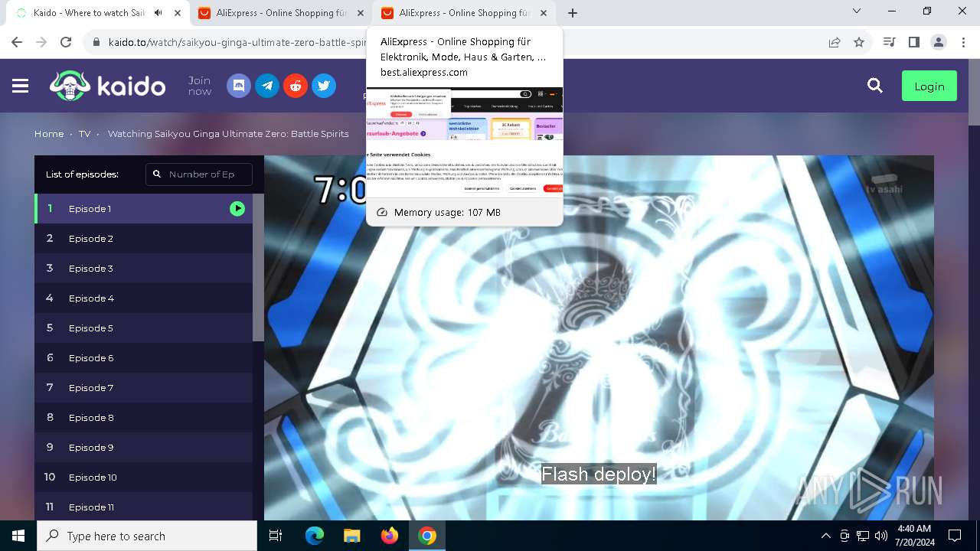Select Episode 11 in the list
The image size is (980, 551).
(143, 507)
